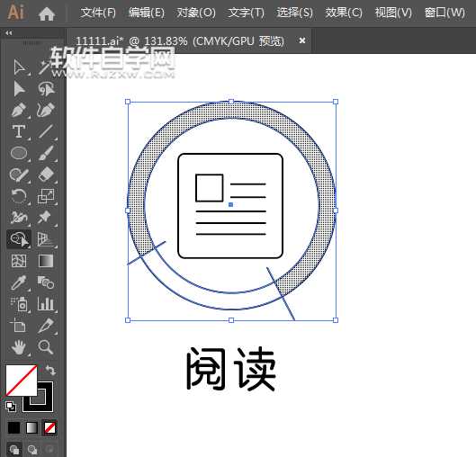Select the Magic Wand tool
The image size is (476, 457).
point(46,67)
